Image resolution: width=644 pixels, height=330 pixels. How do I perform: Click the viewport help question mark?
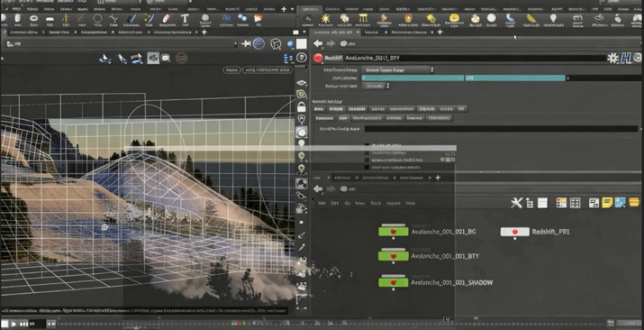[x=302, y=58]
